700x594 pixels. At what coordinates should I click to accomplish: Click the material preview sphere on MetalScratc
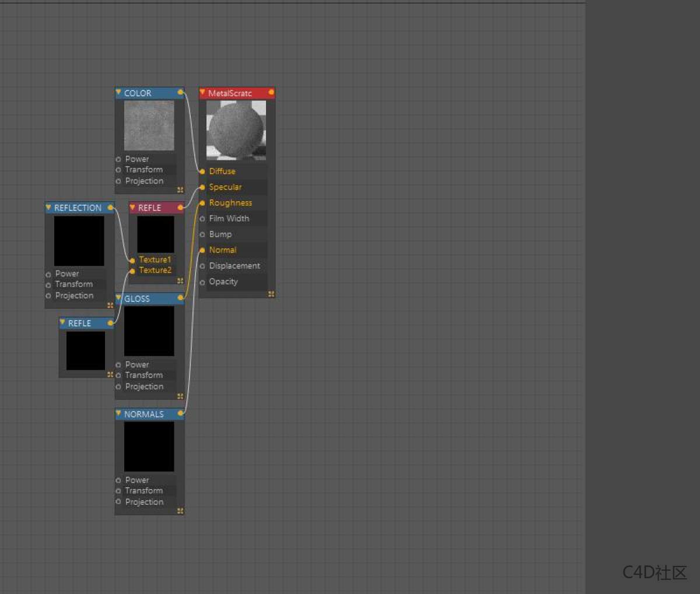point(236,129)
